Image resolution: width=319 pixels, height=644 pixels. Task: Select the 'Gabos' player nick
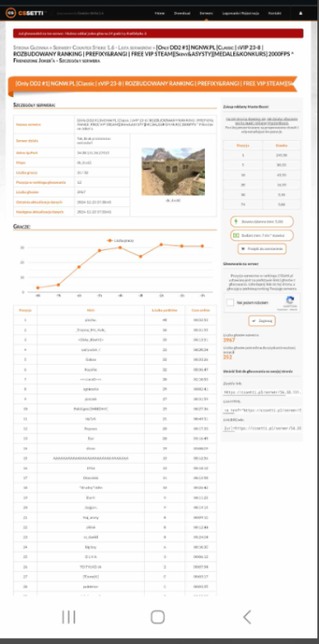(x=91, y=359)
